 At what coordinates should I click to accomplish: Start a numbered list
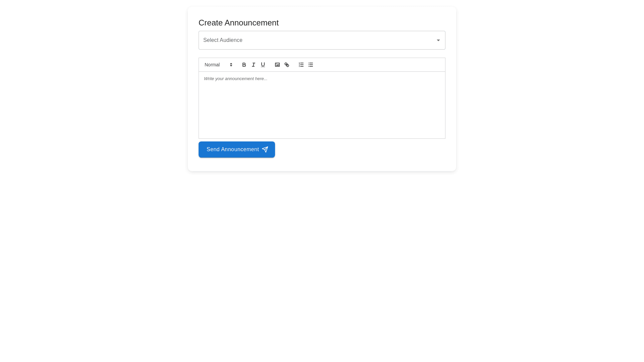301,65
